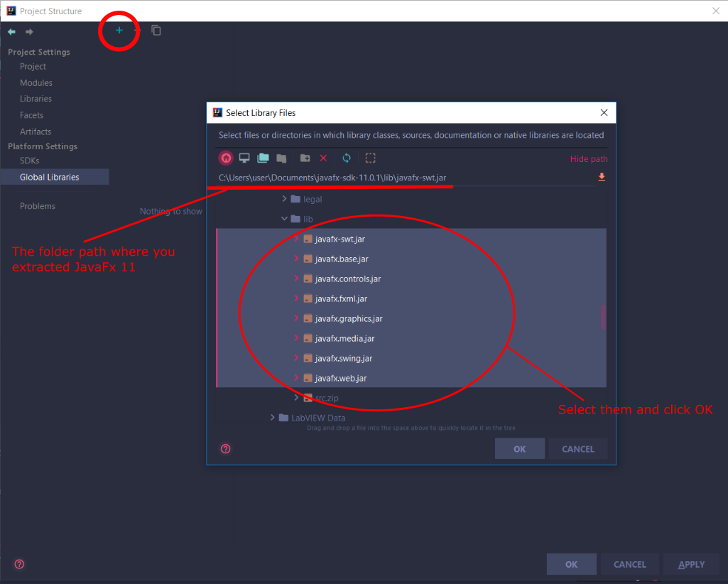Delete selected file with the red X icon
The width and height of the screenshot is (728, 584).
(323, 158)
